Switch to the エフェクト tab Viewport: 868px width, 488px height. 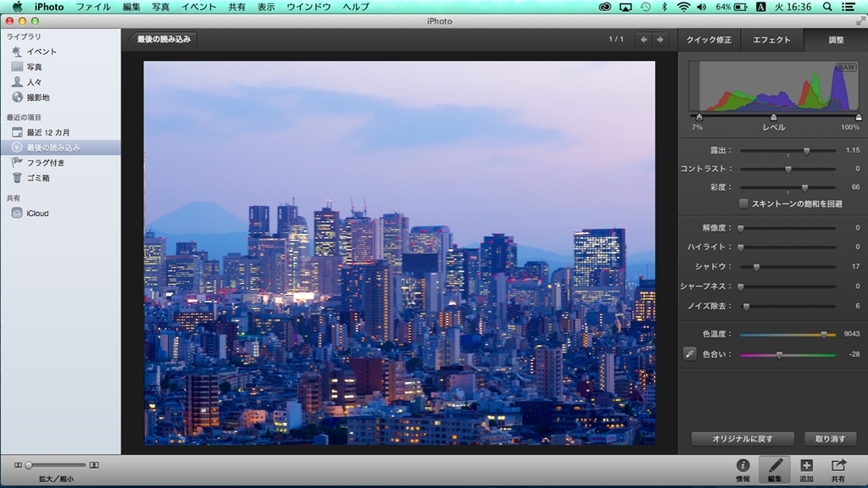771,40
